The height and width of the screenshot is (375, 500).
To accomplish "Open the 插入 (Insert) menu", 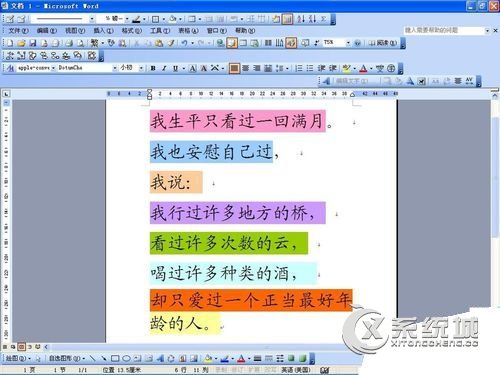I will [103, 31].
